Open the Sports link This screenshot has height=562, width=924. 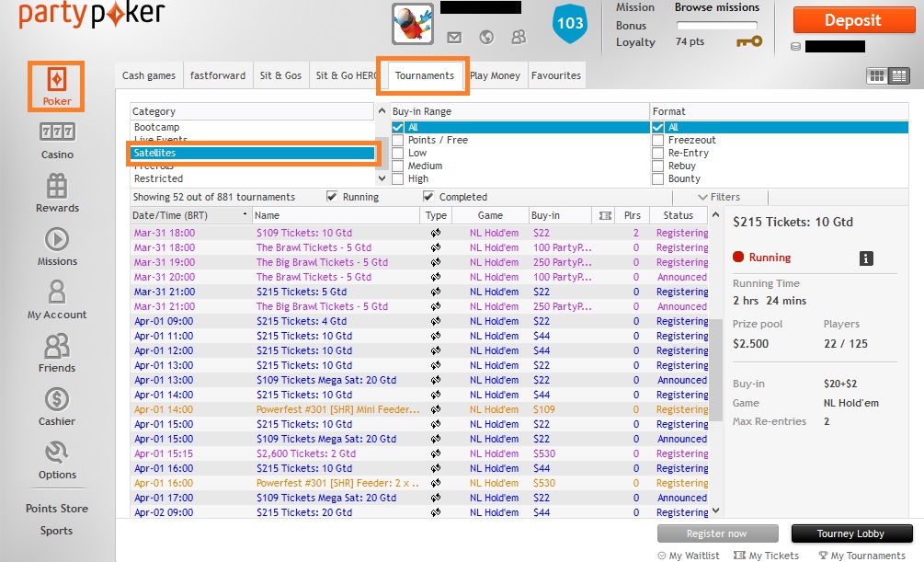[x=57, y=531]
